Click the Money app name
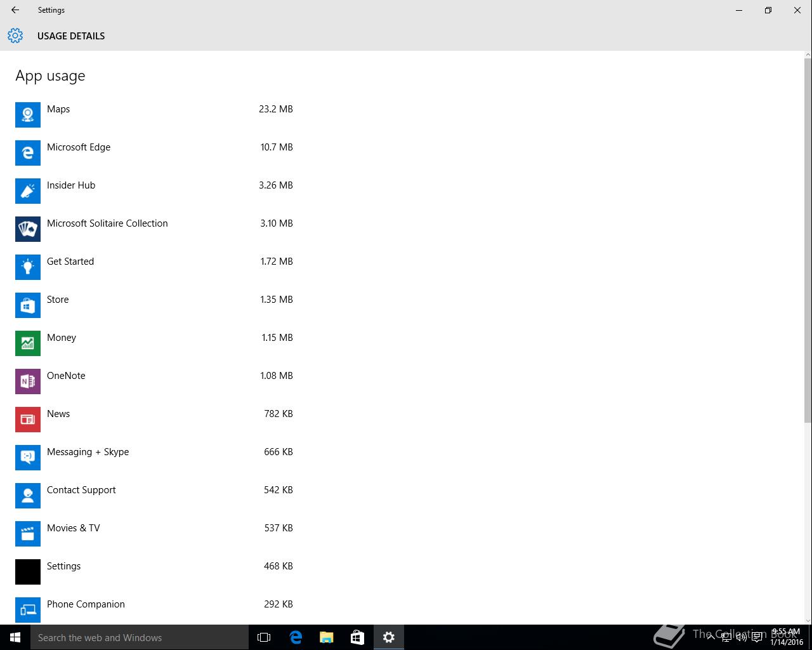This screenshot has height=650, width=812. pyautogui.click(x=62, y=338)
